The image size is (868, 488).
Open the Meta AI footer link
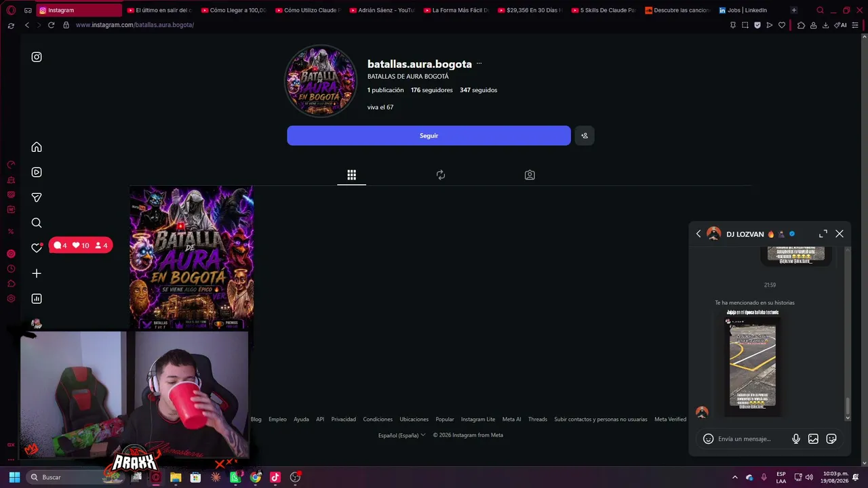point(511,420)
